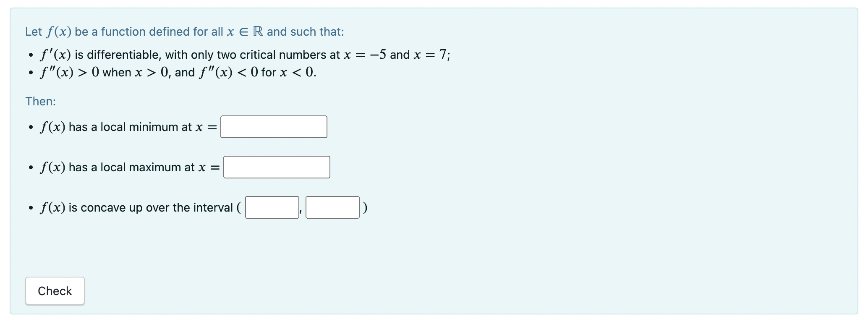Click the empty field for the interval's upper bound
This screenshot has height=322, width=868.
tap(332, 207)
